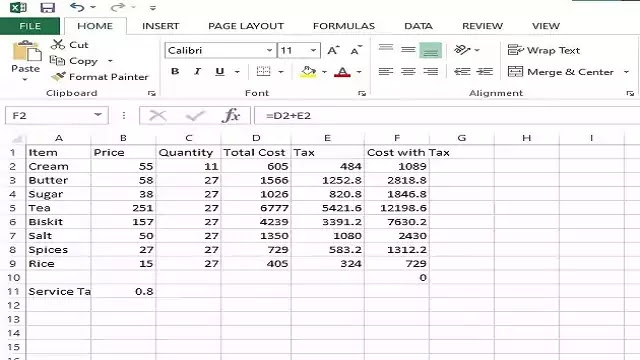This screenshot has width=640, height=360.
Task: Click the Wrap Text button
Action: coord(544,50)
